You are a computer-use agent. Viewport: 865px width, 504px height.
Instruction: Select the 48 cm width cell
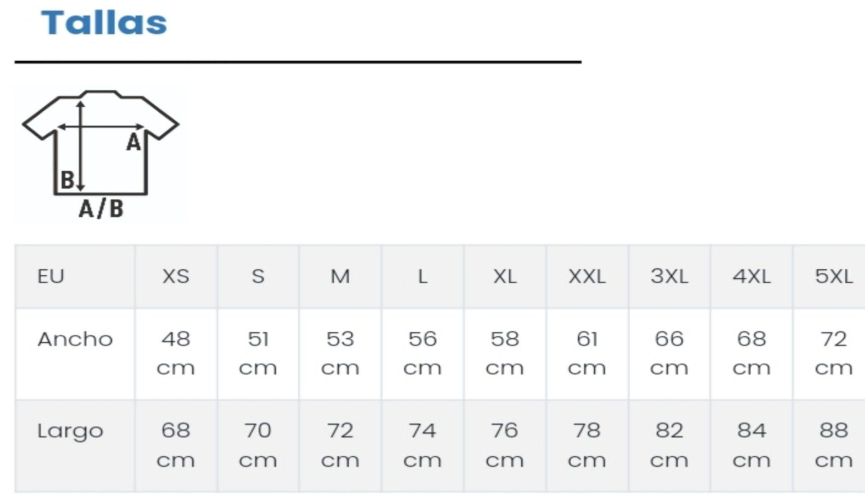[x=176, y=354]
